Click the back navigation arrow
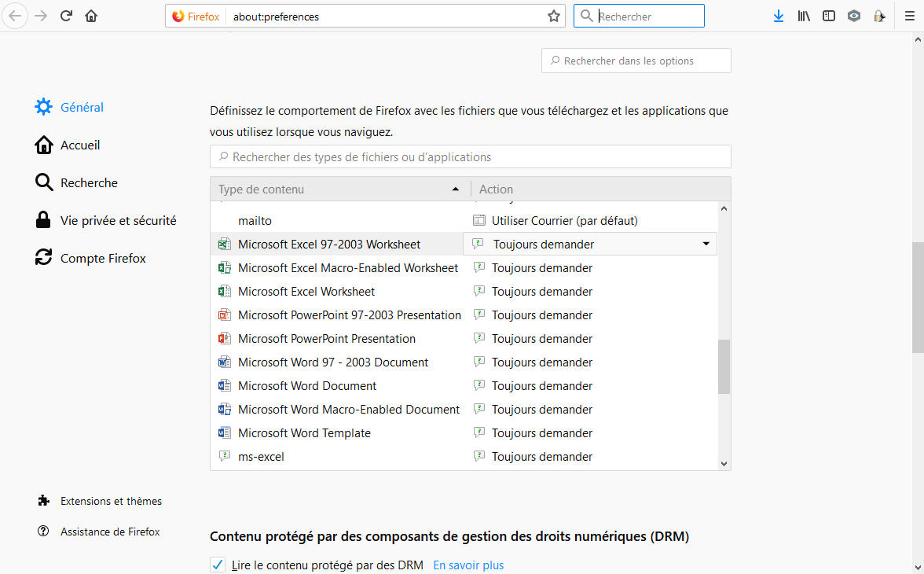 click(15, 16)
